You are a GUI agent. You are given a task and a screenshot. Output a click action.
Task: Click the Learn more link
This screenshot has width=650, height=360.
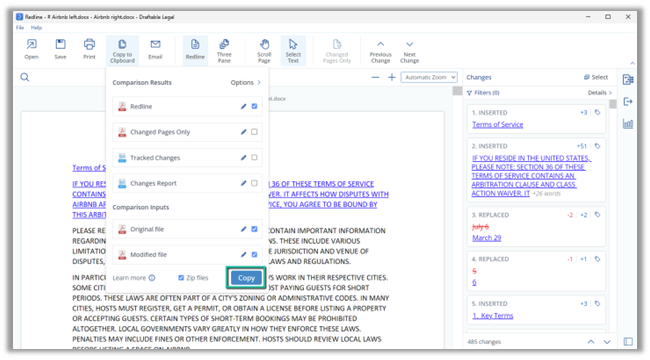click(129, 278)
